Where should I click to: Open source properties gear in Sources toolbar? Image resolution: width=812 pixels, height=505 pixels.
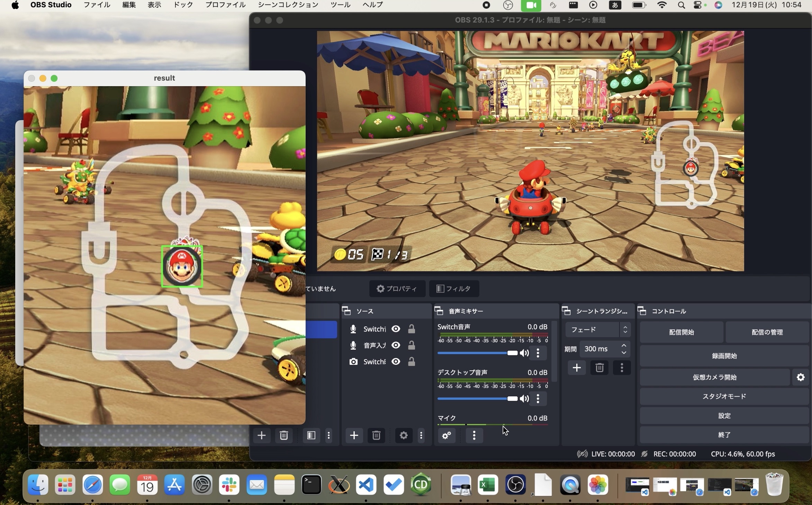404,435
